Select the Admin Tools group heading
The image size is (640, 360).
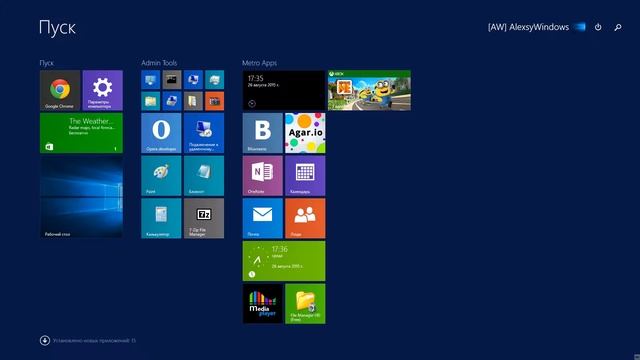[x=159, y=63]
